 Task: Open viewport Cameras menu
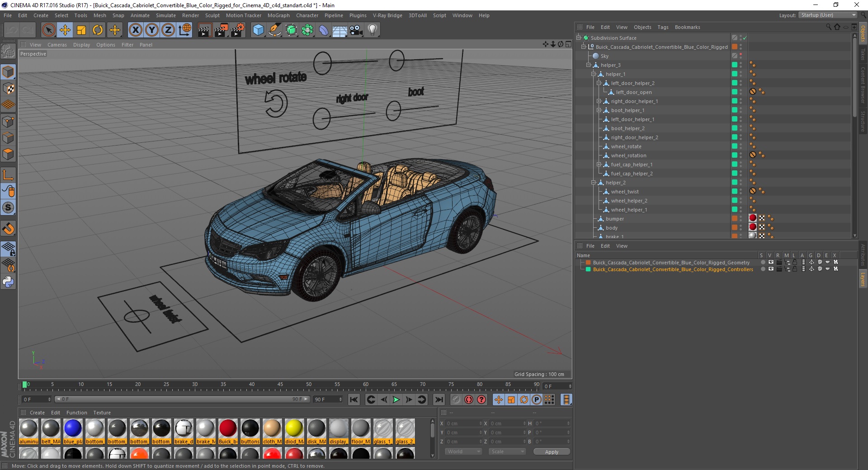pos(57,45)
